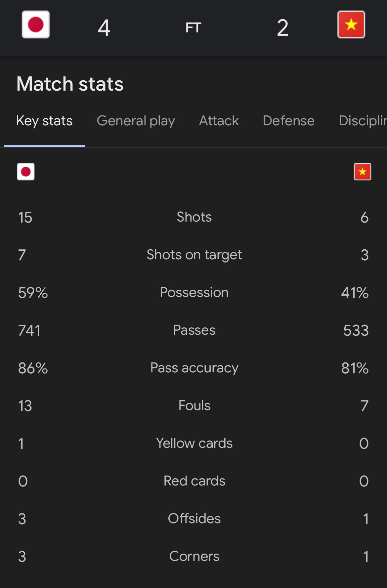This screenshot has height=588, width=387.
Task: Tap the FT match status label
Action: [x=193, y=28]
